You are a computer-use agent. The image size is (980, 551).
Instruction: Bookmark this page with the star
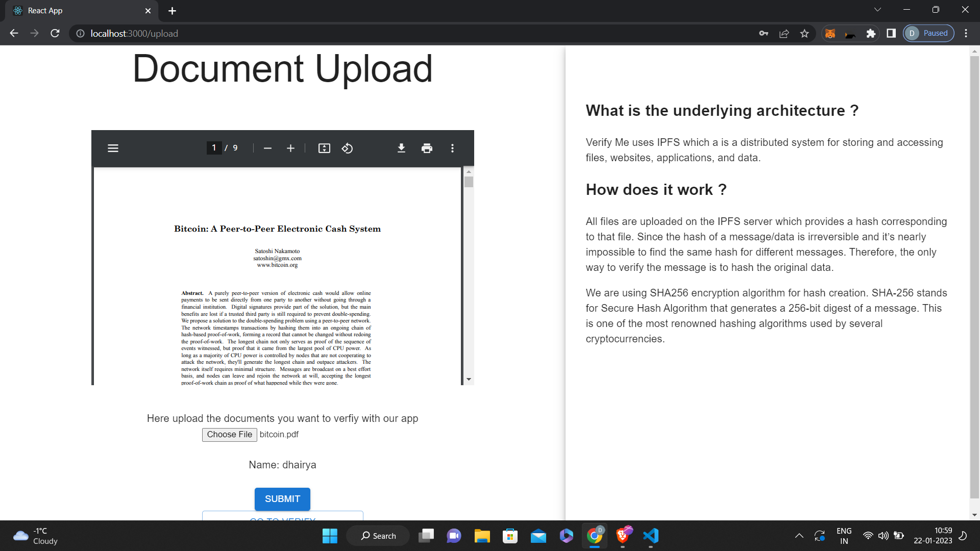tap(804, 34)
